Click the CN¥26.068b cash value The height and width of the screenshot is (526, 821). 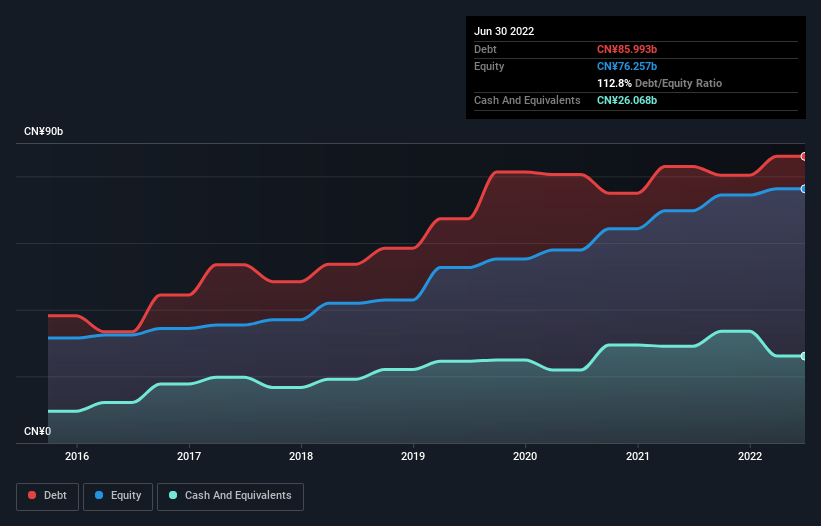(x=627, y=100)
